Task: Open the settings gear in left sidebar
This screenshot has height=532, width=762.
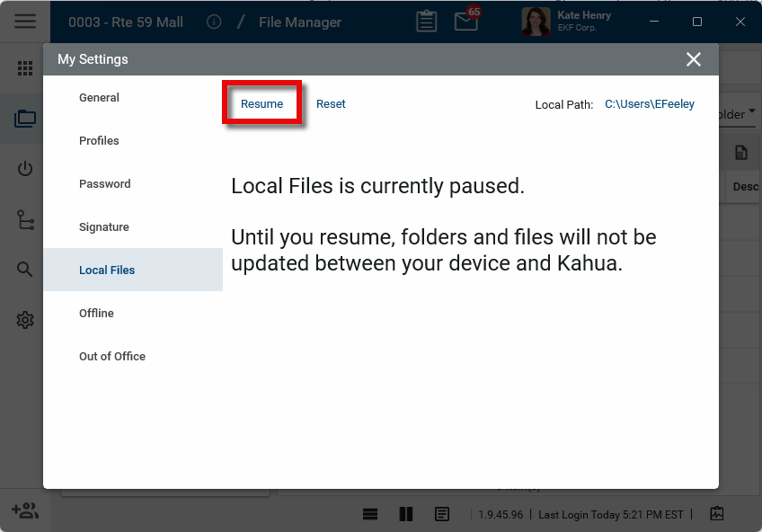Action: tap(25, 320)
